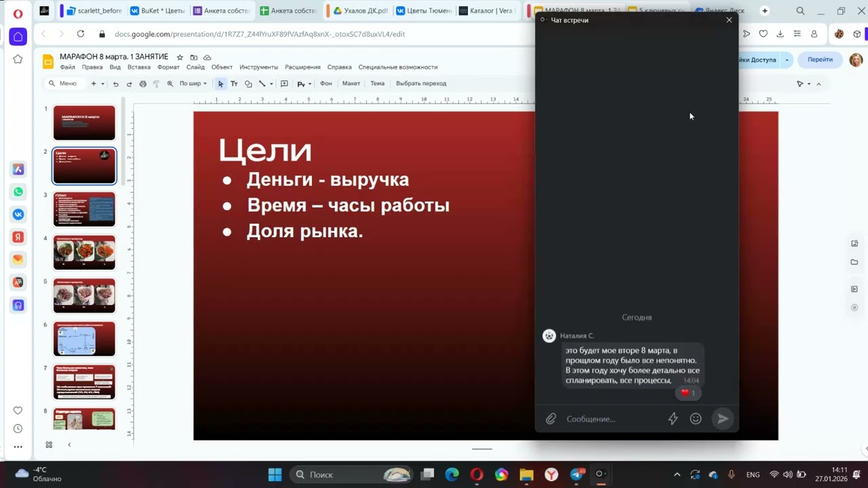Star the presentation title

(x=180, y=58)
